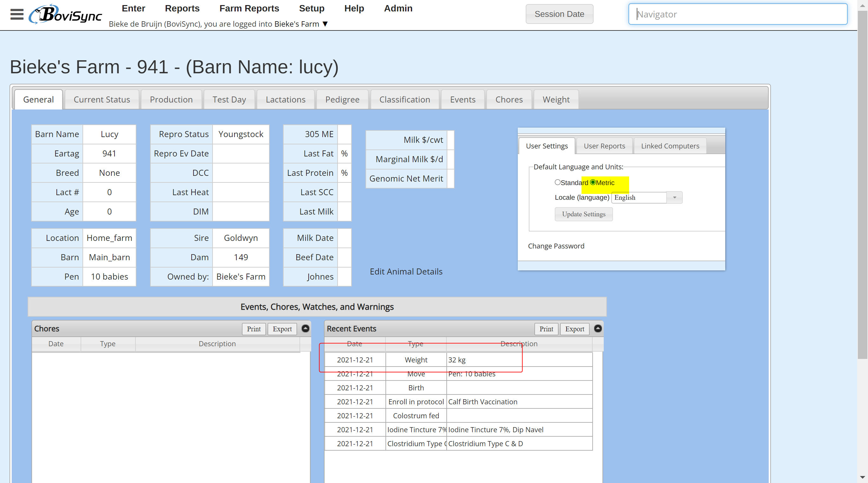Open the Enter menu

(133, 8)
